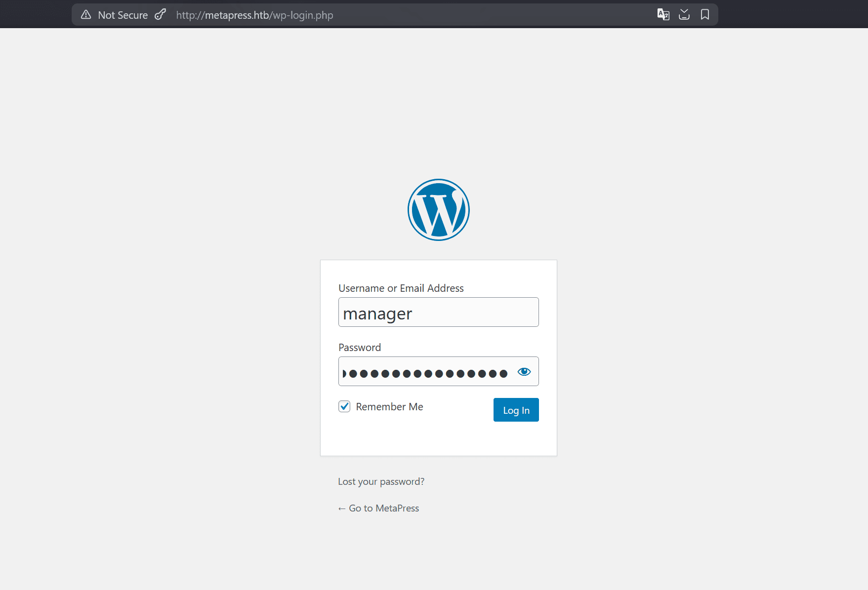The height and width of the screenshot is (590, 868).
Task: Open the key icon beside the address bar
Action: 160,14
